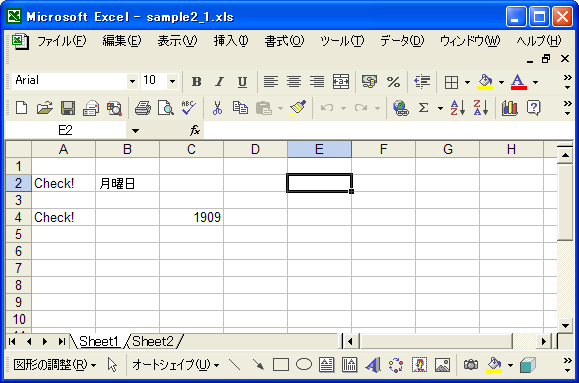Select the Line drawing tool

tap(235, 365)
